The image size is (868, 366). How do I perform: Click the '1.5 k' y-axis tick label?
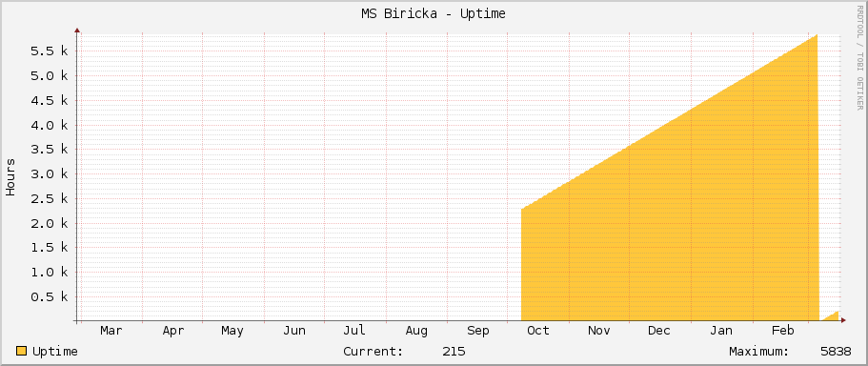point(50,248)
